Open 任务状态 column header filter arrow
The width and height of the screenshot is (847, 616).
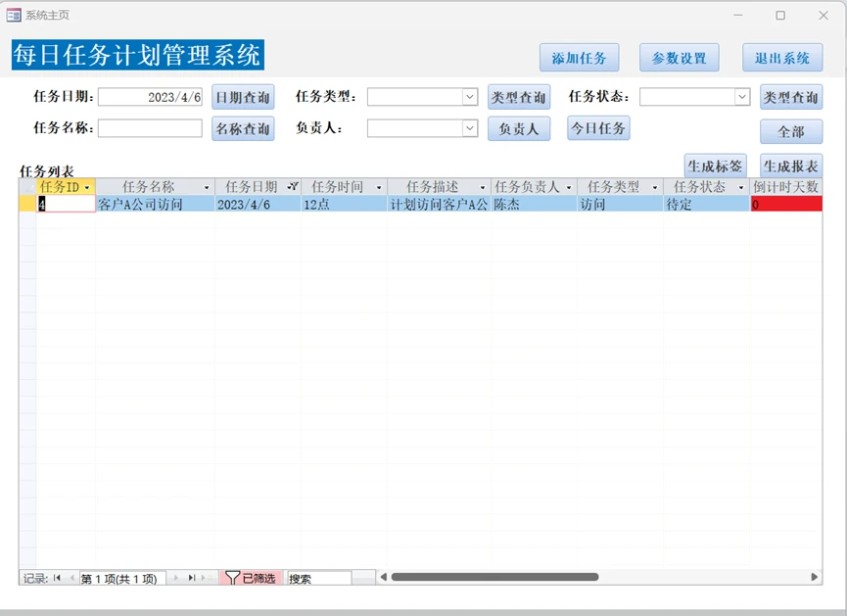pos(741,187)
